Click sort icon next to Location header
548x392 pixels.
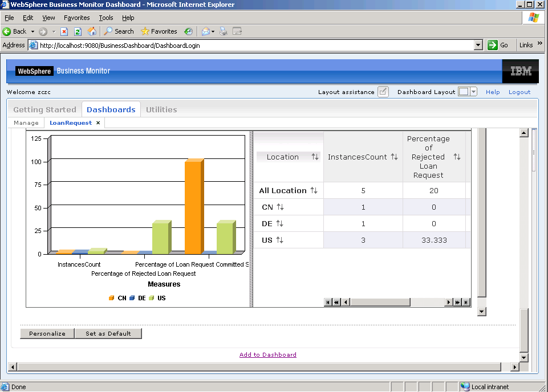pos(315,157)
